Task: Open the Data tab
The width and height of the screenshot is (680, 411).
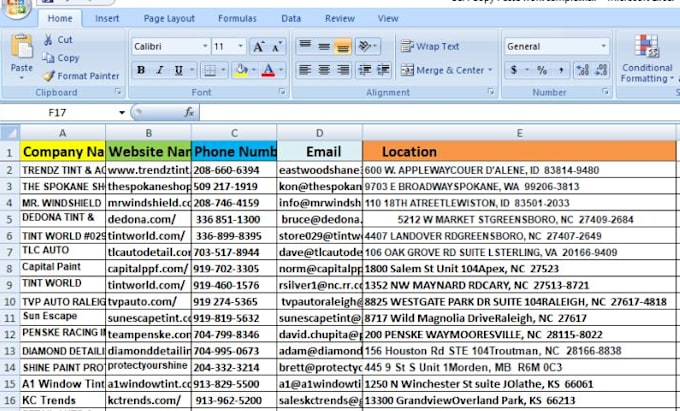Action: coord(291,19)
